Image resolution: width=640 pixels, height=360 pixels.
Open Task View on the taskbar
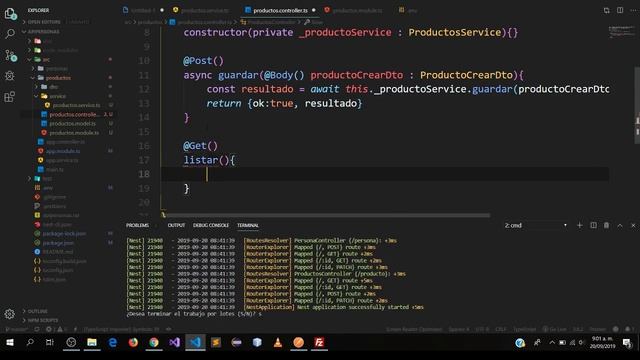(50, 342)
